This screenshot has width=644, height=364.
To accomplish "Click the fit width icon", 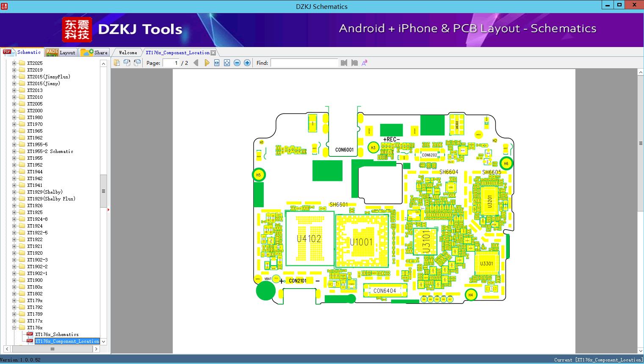I will click(x=217, y=63).
